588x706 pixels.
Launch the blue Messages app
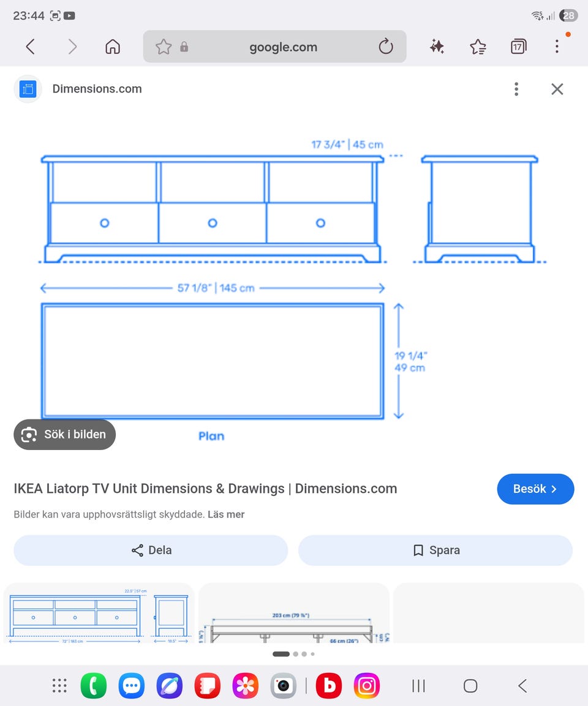pyautogui.click(x=132, y=686)
